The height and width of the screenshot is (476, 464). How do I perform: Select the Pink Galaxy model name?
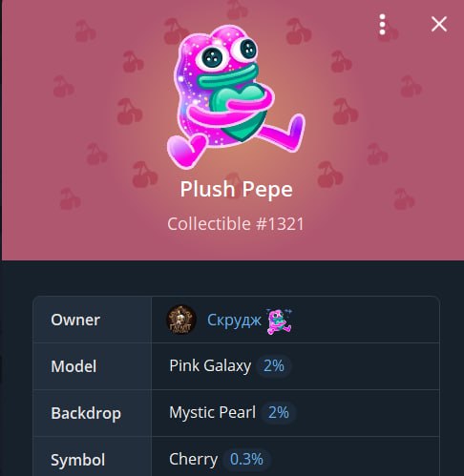coord(210,366)
